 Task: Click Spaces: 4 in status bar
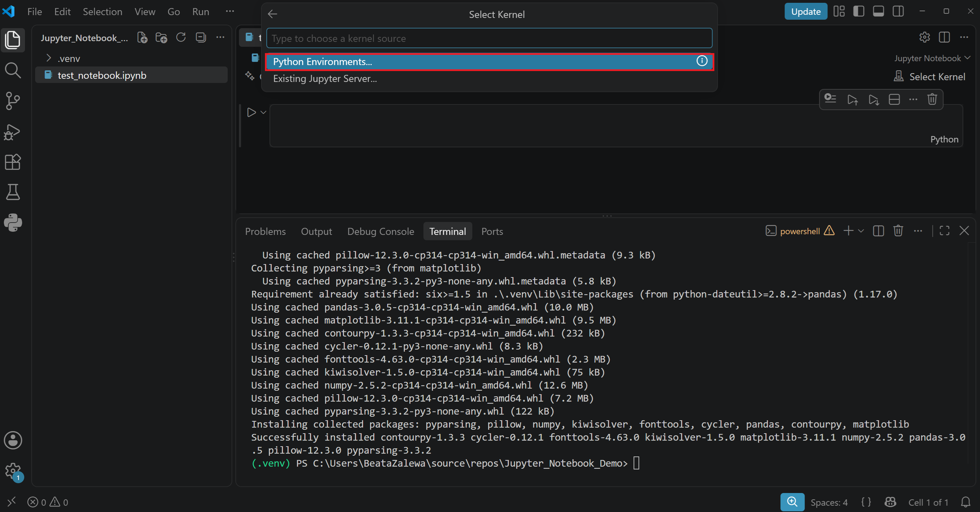(x=829, y=503)
